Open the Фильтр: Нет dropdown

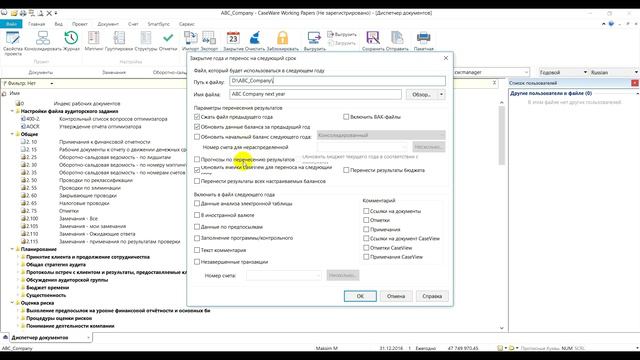coord(51,83)
